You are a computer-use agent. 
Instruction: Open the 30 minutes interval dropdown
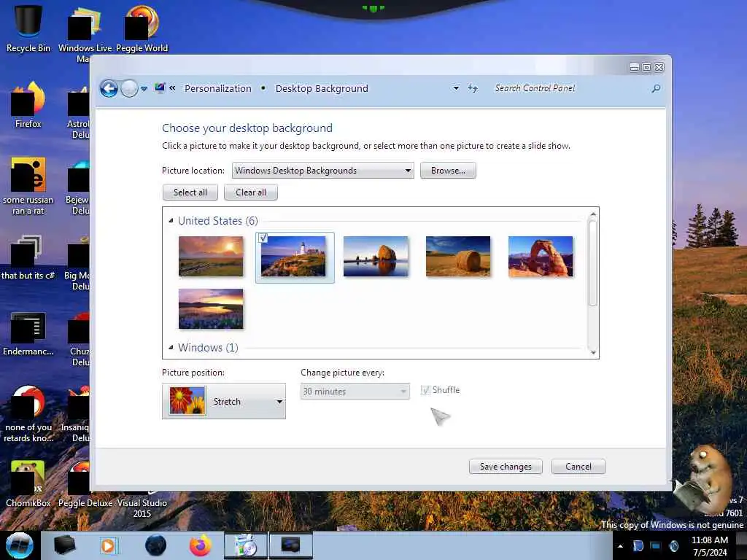(355, 391)
